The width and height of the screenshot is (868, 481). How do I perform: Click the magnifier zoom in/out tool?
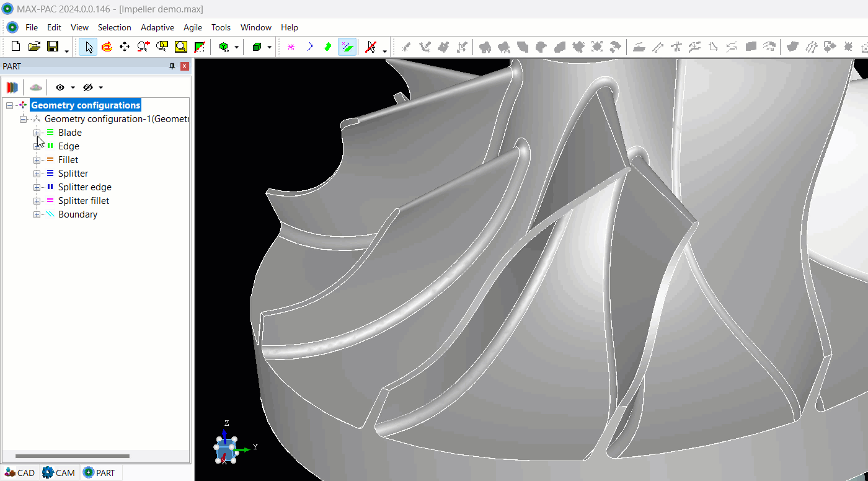(143, 47)
